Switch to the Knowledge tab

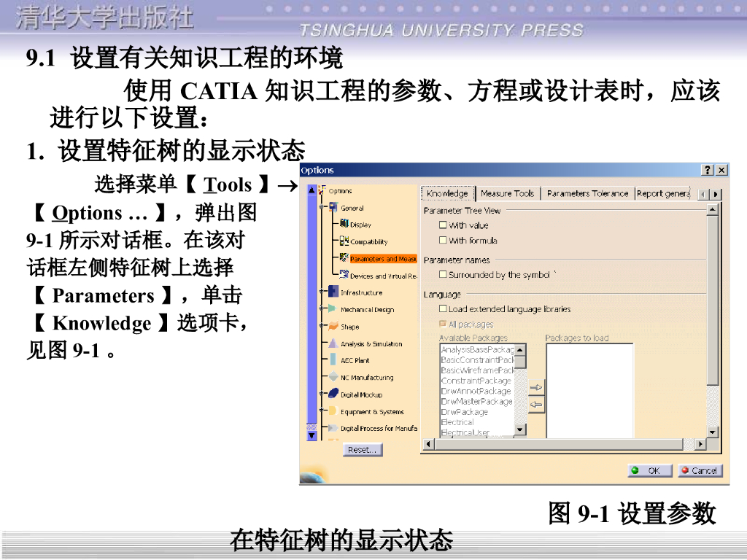(x=447, y=193)
